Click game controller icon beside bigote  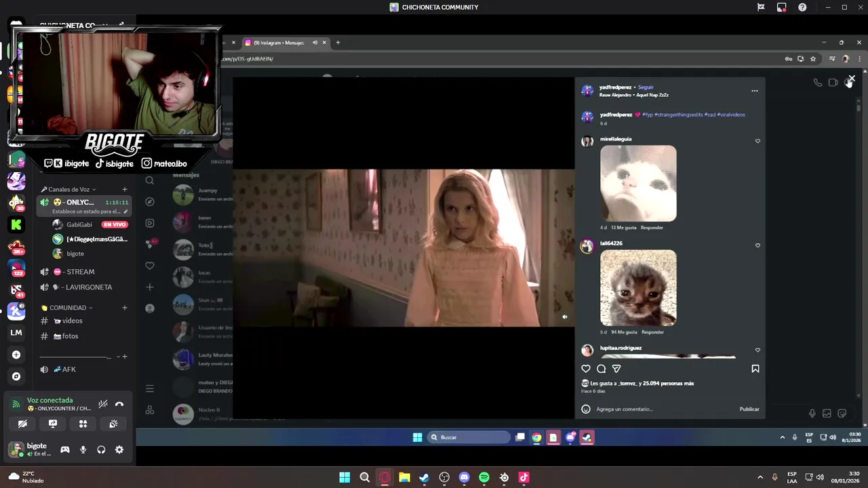[x=65, y=449]
